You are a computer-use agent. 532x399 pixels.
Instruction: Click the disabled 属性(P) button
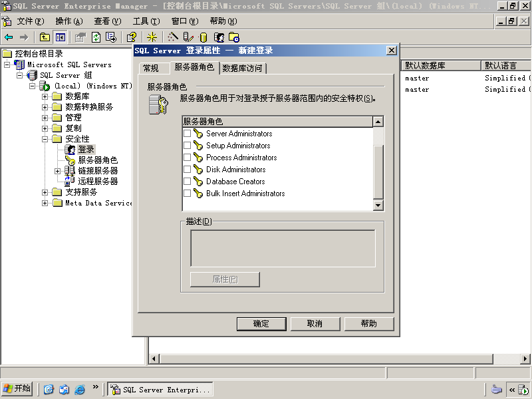coord(225,279)
